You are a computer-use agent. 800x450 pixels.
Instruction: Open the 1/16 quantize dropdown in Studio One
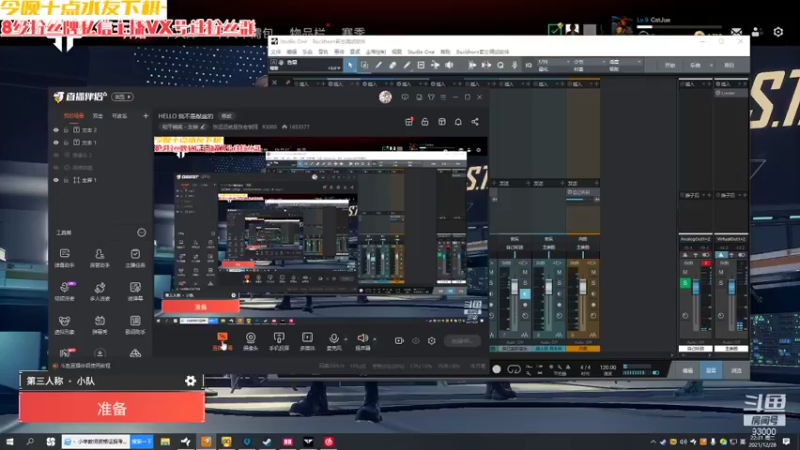tap(554, 62)
